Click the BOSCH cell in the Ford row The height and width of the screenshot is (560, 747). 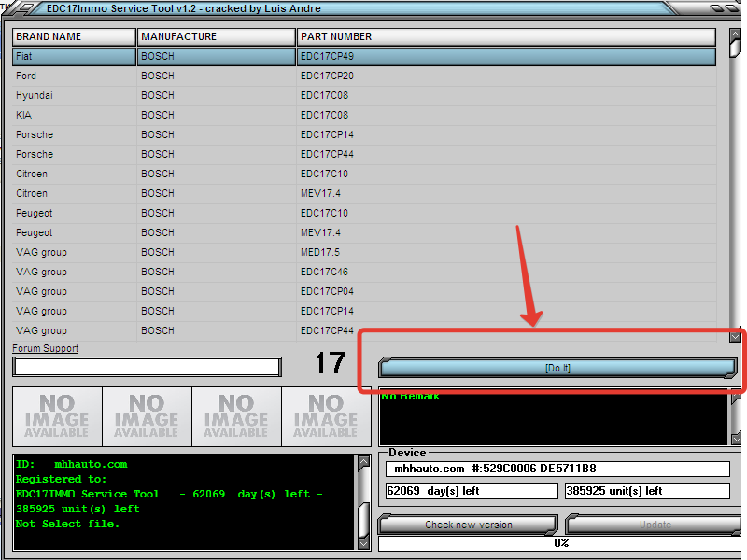pyautogui.click(x=217, y=76)
